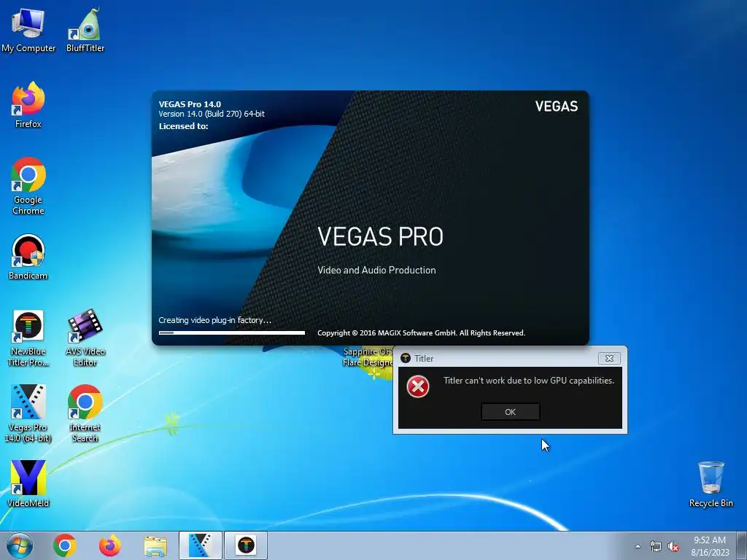Click the Titler dialog title icon
This screenshot has width=747, height=560.
[406, 358]
